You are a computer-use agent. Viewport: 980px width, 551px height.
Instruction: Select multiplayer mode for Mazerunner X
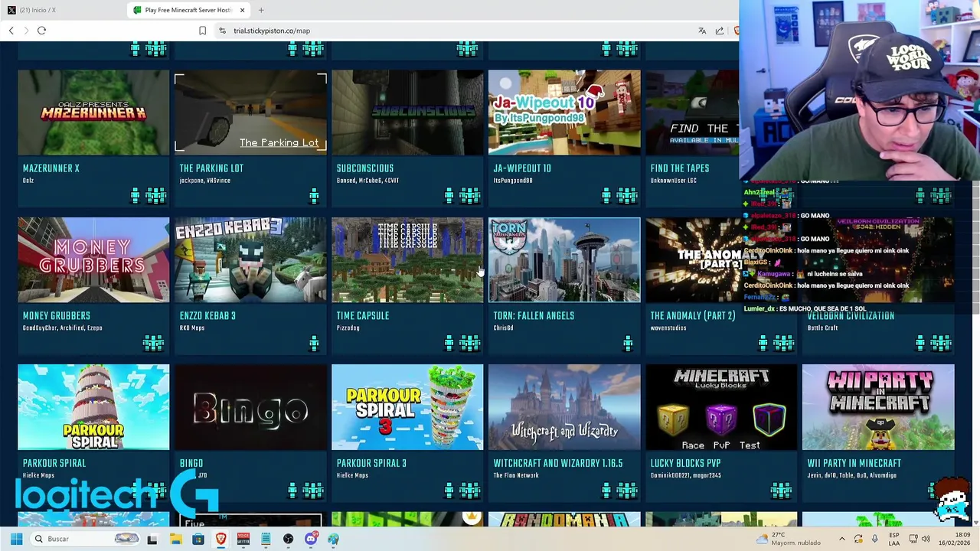click(156, 196)
